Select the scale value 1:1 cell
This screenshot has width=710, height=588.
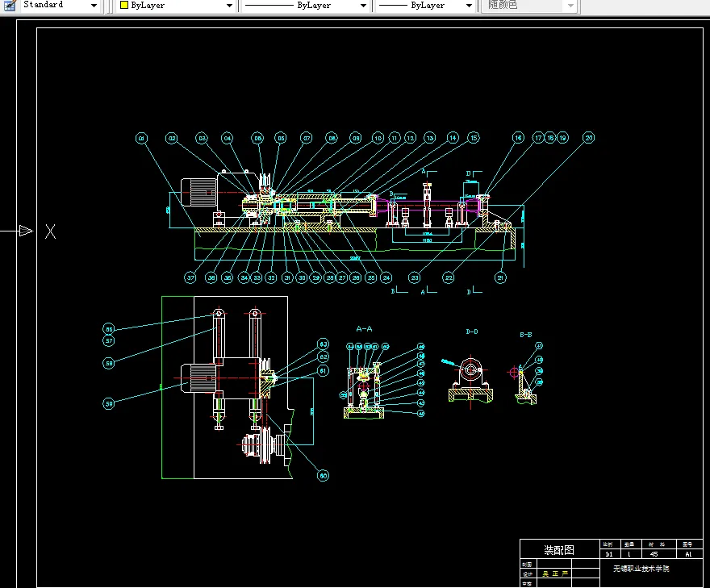click(x=609, y=554)
